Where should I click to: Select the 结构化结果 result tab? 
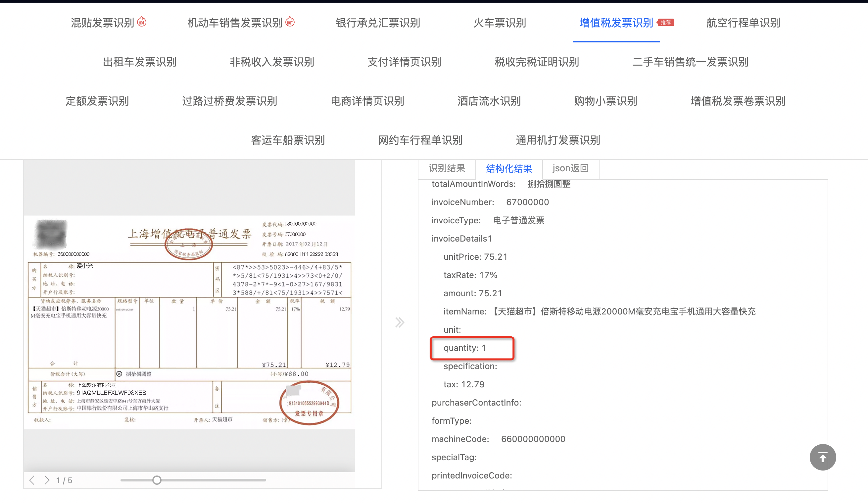pos(509,169)
